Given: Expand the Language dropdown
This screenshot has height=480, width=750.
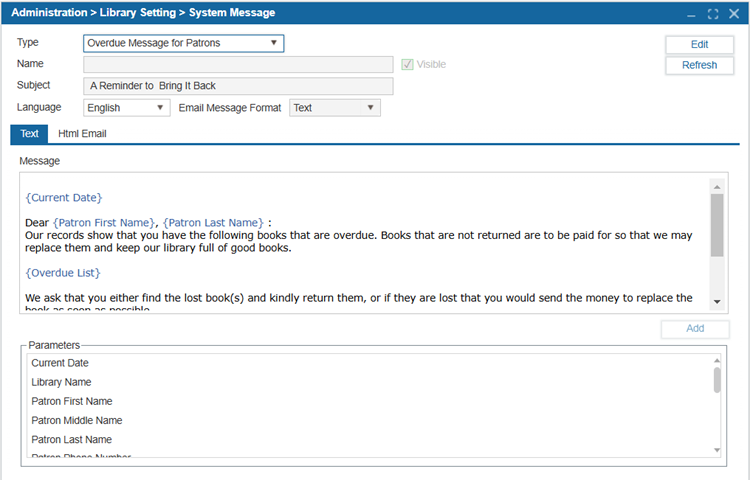Looking at the screenshot, I should (x=160, y=108).
